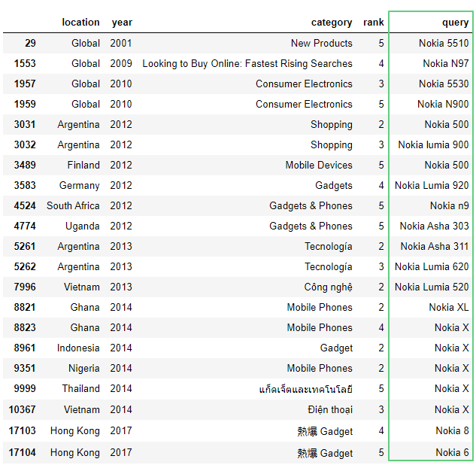Viewport: 476px width, 465px height.
Task: Click the year '2001' cell
Action: point(121,43)
